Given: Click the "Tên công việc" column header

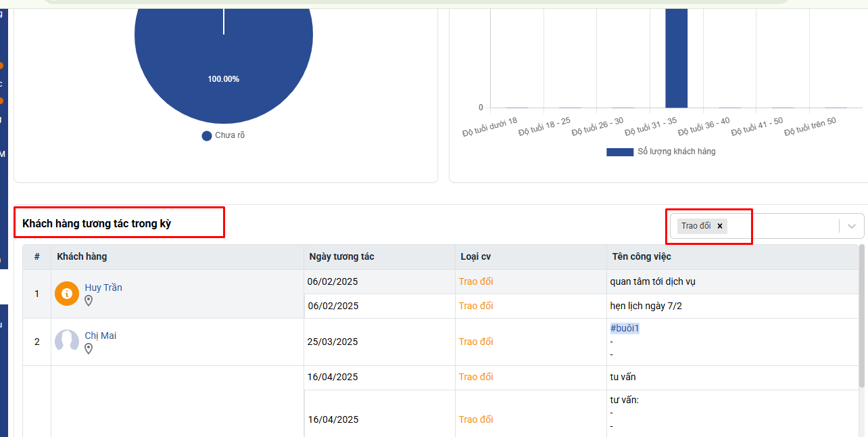Looking at the screenshot, I should click(x=642, y=256).
